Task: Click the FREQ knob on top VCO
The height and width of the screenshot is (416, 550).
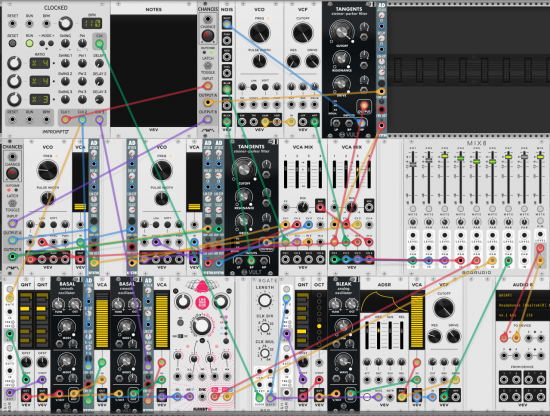Action: pyautogui.click(x=259, y=33)
